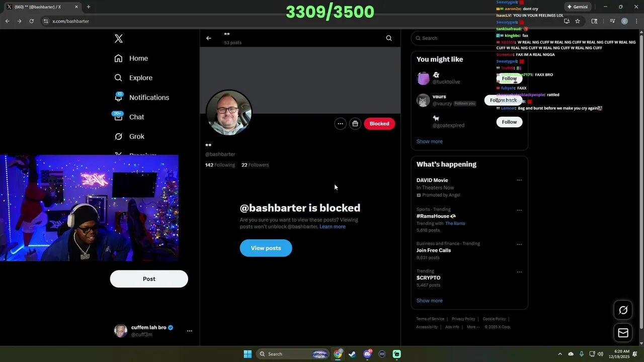
Task: Open the profile's three-dot more menu
Action: 340,124
